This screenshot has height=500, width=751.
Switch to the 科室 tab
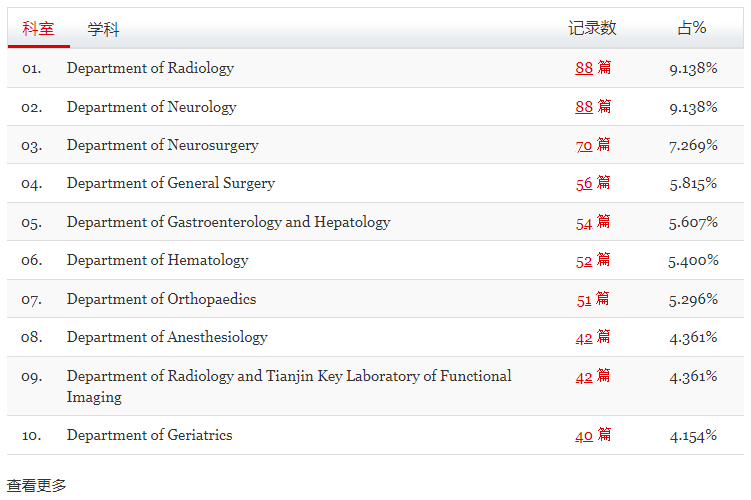click(x=38, y=29)
